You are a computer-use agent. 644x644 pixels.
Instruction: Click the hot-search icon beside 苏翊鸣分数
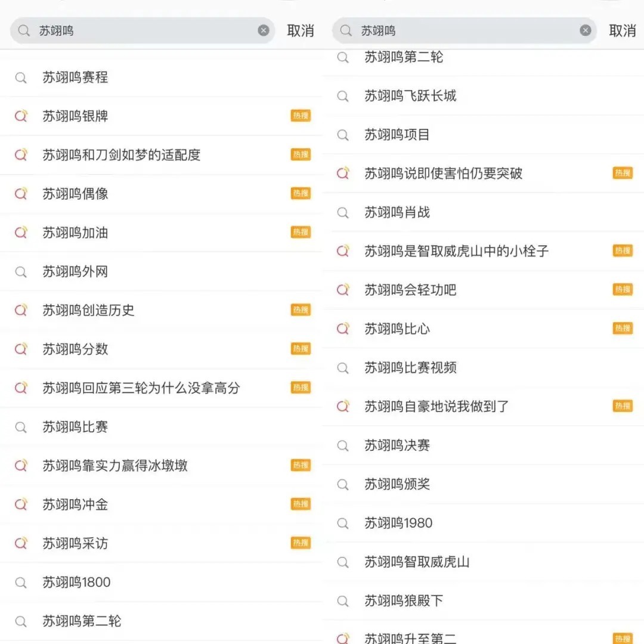[21, 349]
